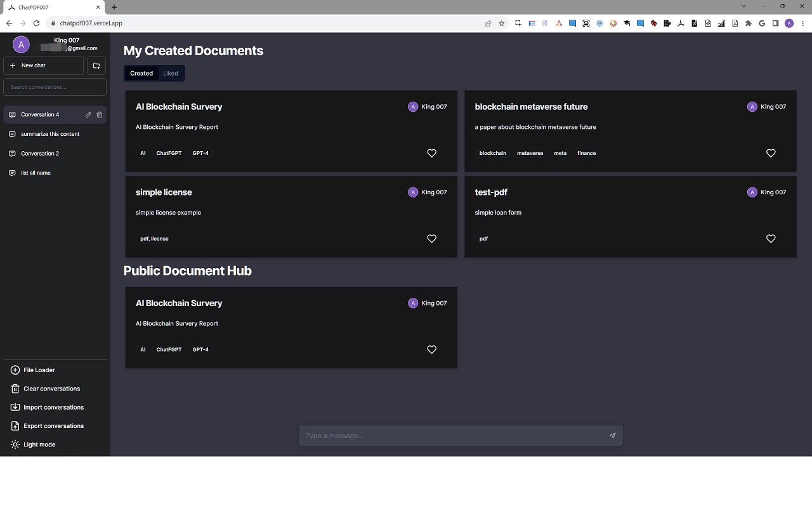Like the simple license document

(x=431, y=239)
